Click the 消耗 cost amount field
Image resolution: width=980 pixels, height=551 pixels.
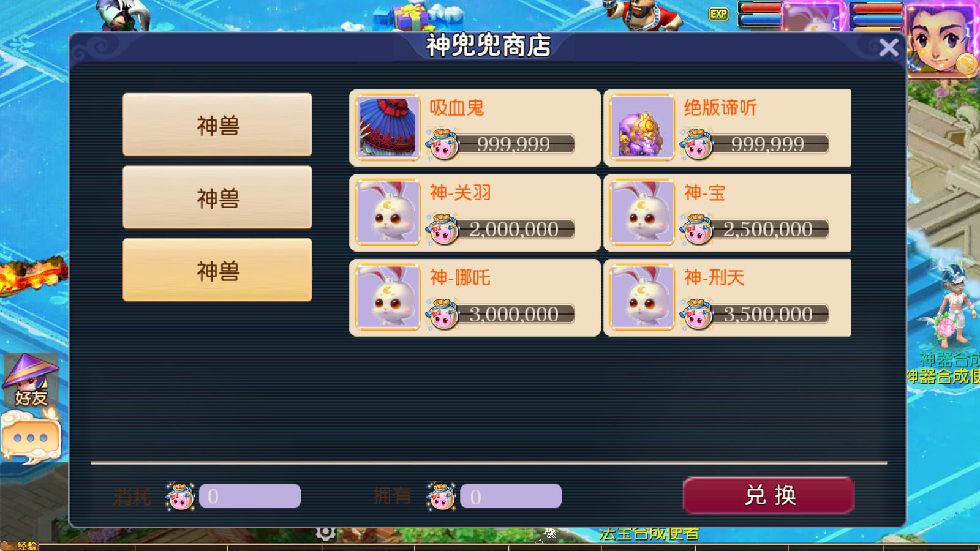[x=250, y=496]
